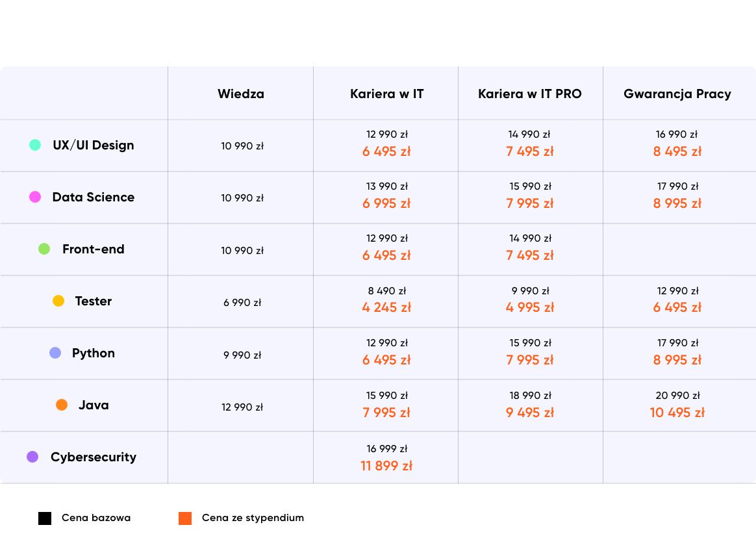Click the Cena ze stypendium legend label

pos(253,518)
